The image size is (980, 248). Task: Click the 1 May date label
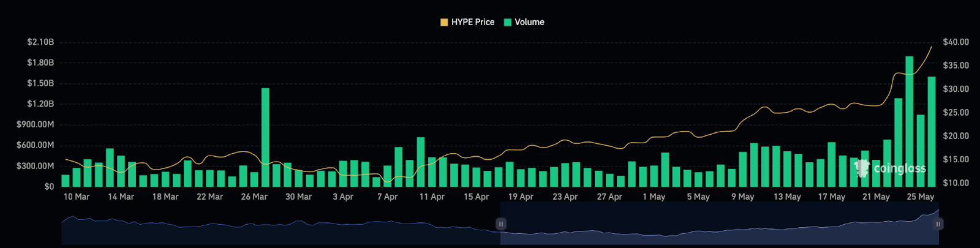pyautogui.click(x=654, y=197)
